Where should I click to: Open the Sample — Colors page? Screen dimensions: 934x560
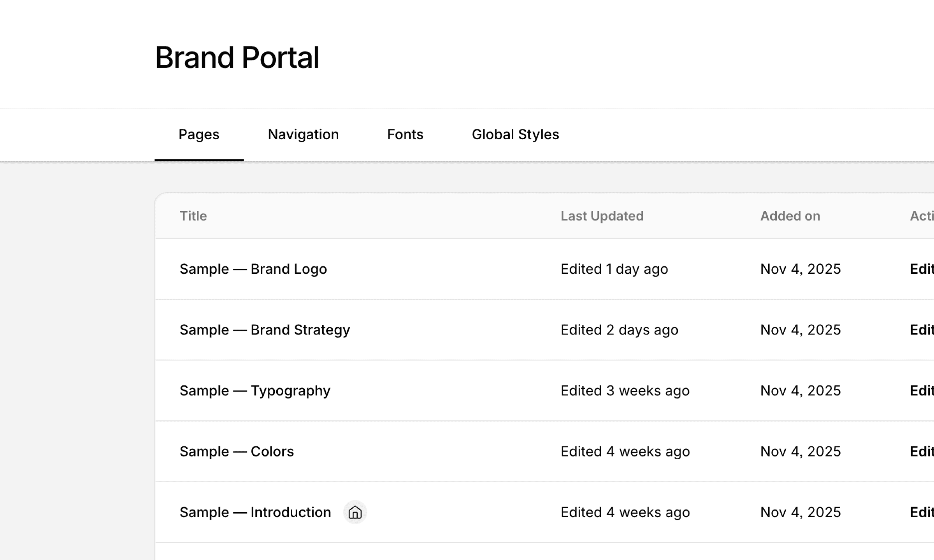click(237, 451)
